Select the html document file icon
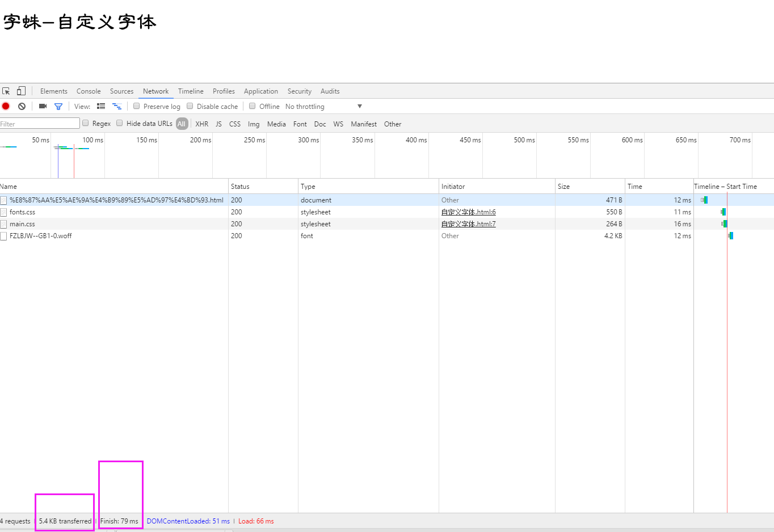The width and height of the screenshot is (774, 532). 3,200
